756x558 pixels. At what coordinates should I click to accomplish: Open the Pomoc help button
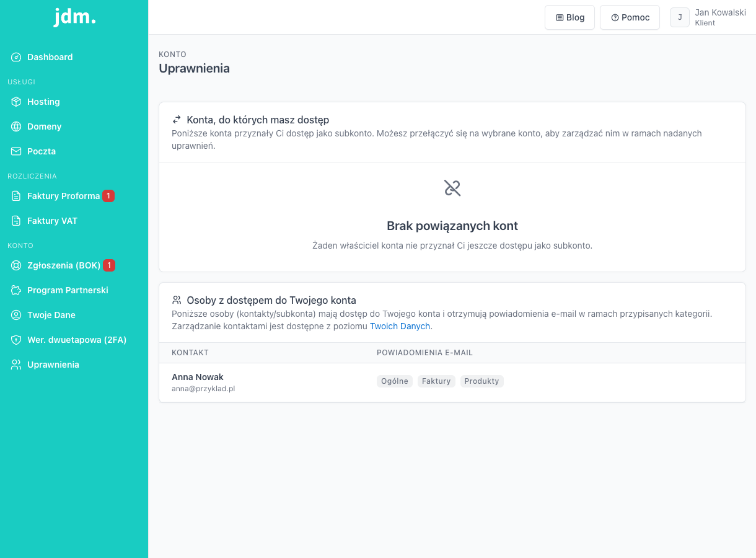point(630,17)
